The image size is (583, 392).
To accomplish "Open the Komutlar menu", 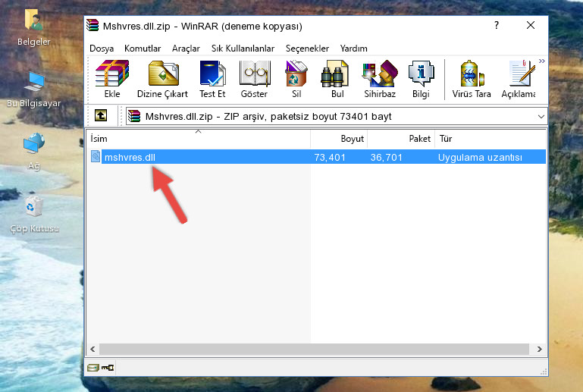I will (143, 49).
